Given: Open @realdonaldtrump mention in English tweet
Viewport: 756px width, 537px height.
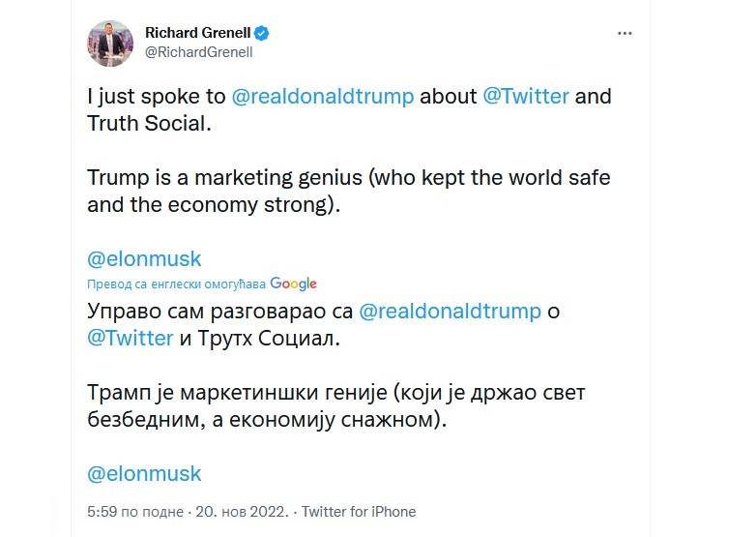Looking at the screenshot, I should [x=322, y=98].
